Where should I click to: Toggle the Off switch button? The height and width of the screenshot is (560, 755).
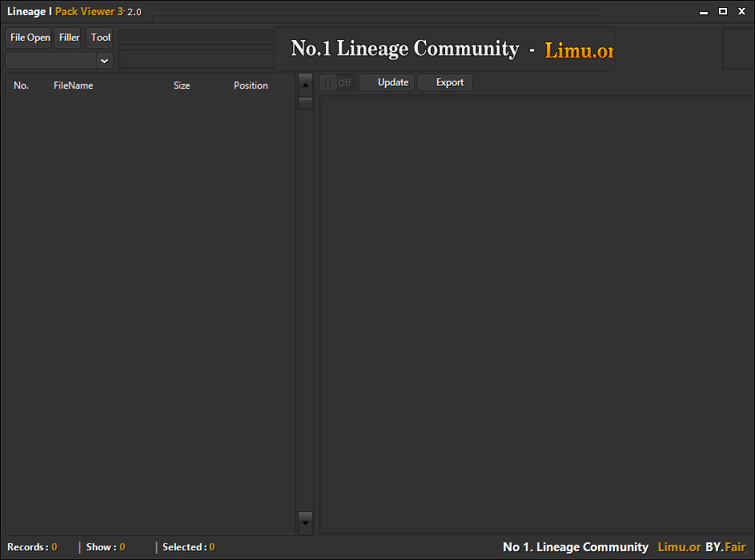point(337,82)
